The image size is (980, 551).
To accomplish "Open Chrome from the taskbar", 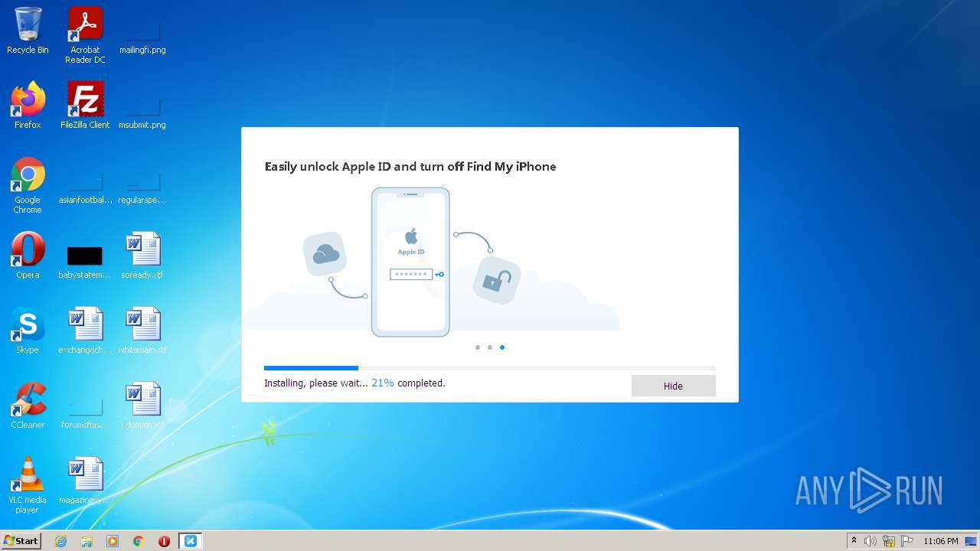I will [139, 541].
